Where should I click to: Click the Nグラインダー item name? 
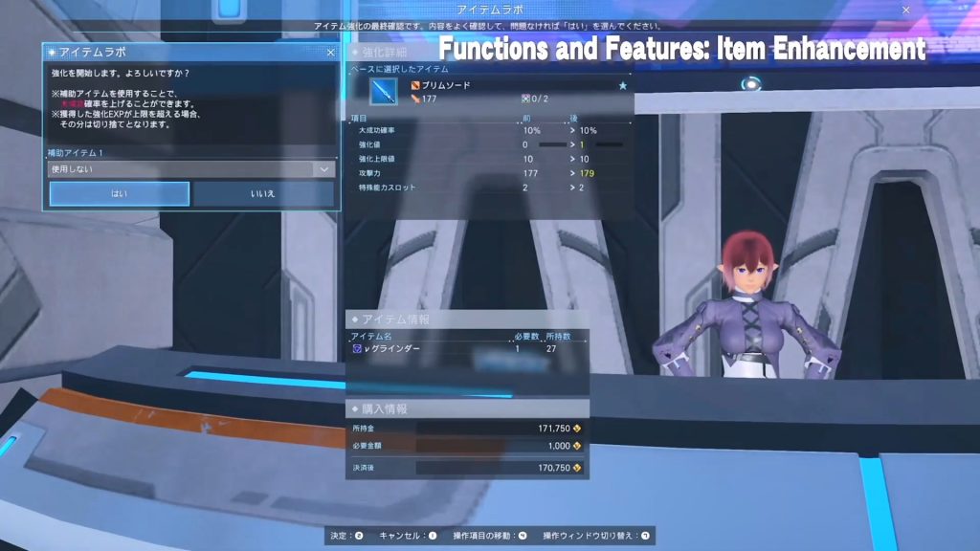[x=391, y=348]
